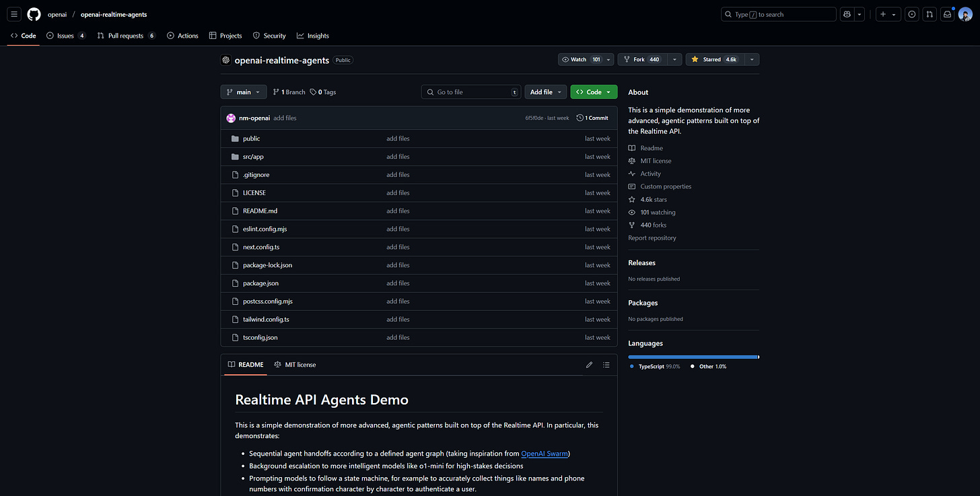This screenshot has height=496, width=980.
Task: Open the package.json file
Action: (x=260, y=283)
